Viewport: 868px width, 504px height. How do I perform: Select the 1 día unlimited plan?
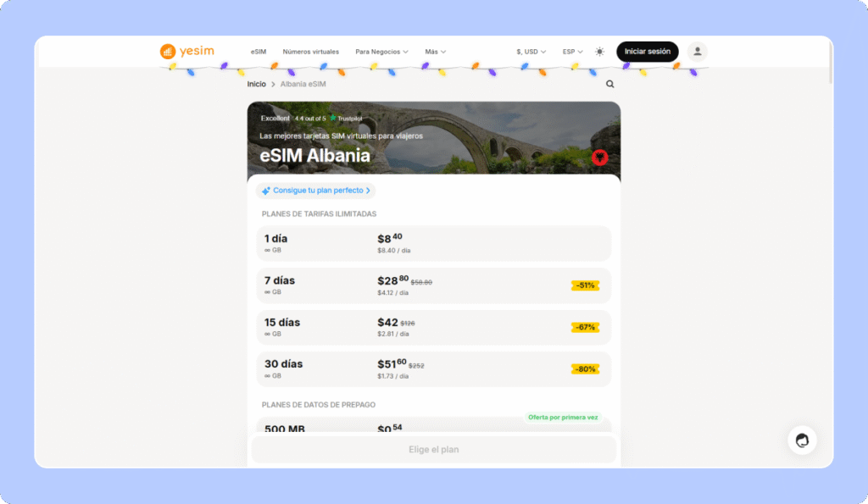click(x=433, y=243)
